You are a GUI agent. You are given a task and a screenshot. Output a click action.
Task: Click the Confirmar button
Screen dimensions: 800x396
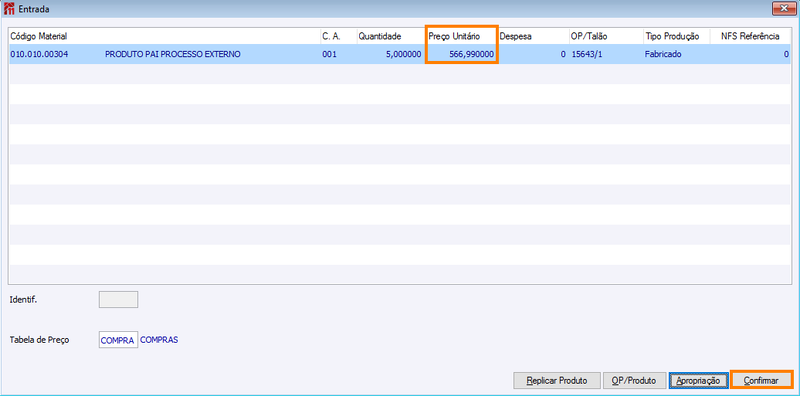tap(761, 381)
